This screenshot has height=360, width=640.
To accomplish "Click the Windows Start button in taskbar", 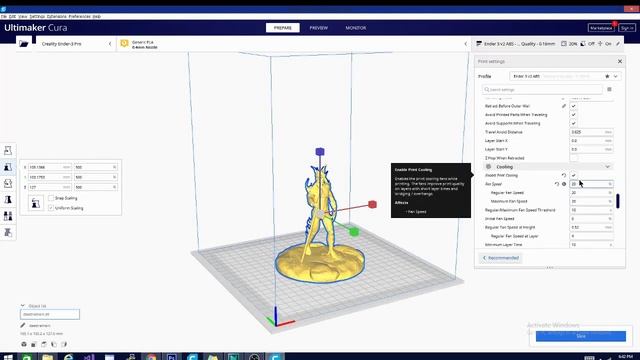I will pyautogui.click(x=8, y=357).
